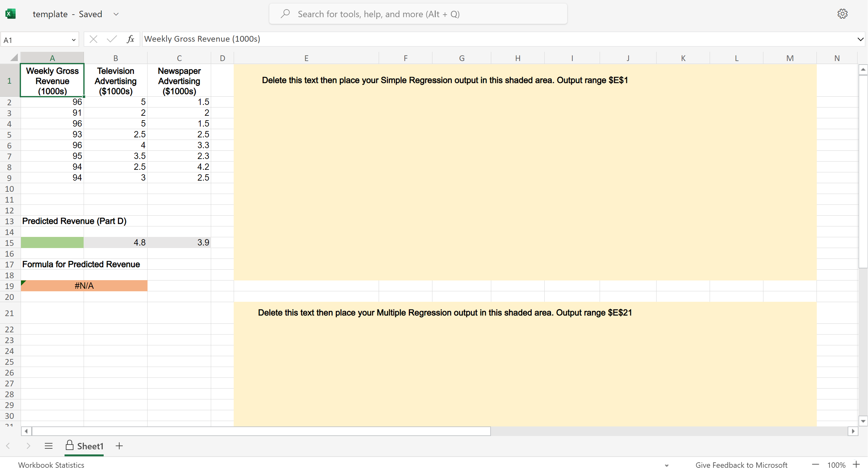Click the Excel application logo

click(x=10, y=13)
